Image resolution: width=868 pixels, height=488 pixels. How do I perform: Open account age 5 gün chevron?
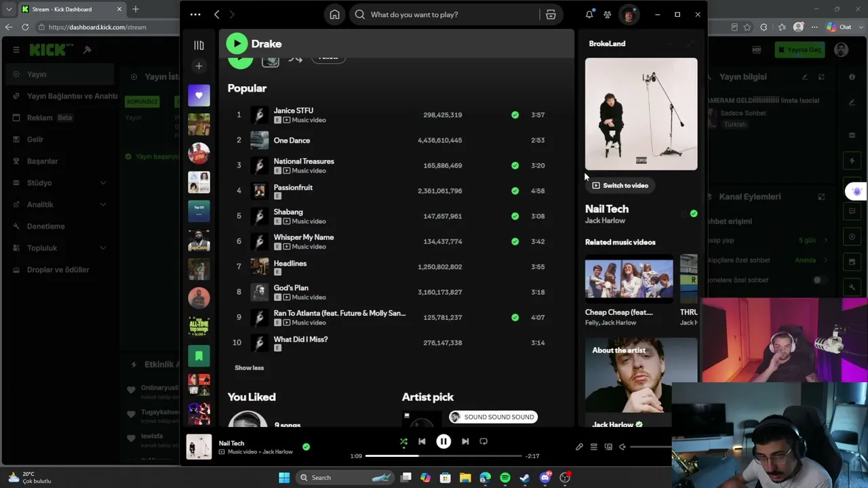(x=825, y=241)
